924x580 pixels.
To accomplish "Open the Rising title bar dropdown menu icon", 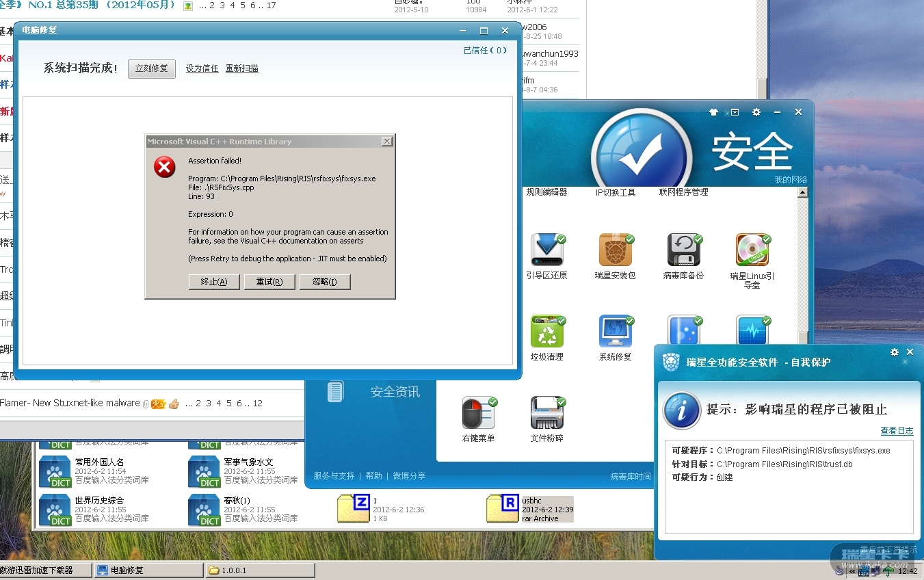I will pyautogui.click(x=735, y=112).
